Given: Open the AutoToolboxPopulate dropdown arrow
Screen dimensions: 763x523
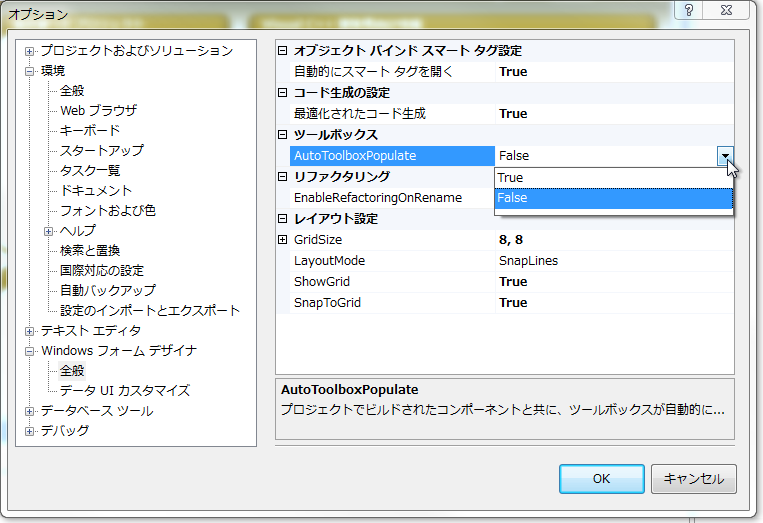Looking at the screenshot, I should pyautogui.click(x=725, y=155).
